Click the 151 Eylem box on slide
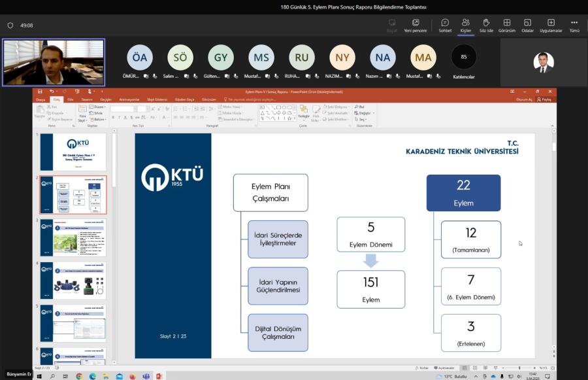Screen dimensions: 588x380 [371, 290]
